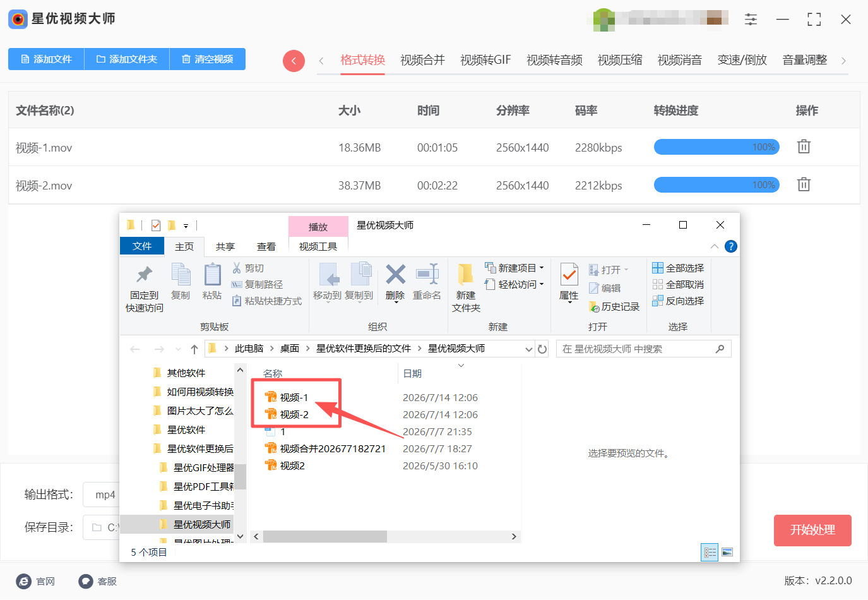Expand the 打开 ribbon dropdown arrow

tap(626, 270)
